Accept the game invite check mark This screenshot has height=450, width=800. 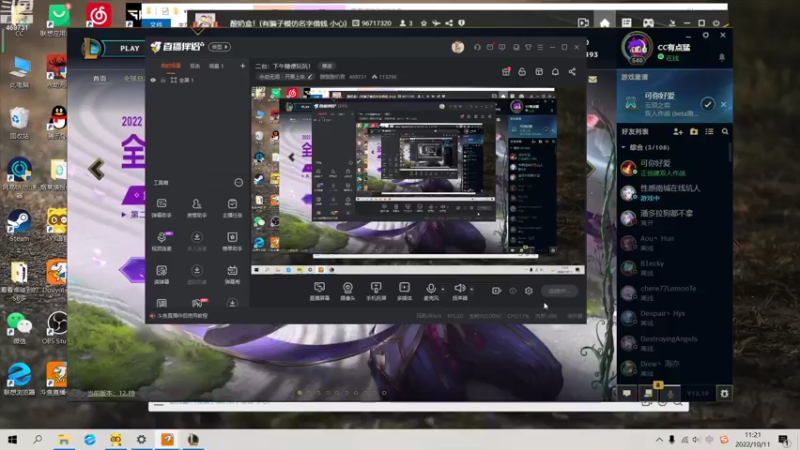point(707,104)
